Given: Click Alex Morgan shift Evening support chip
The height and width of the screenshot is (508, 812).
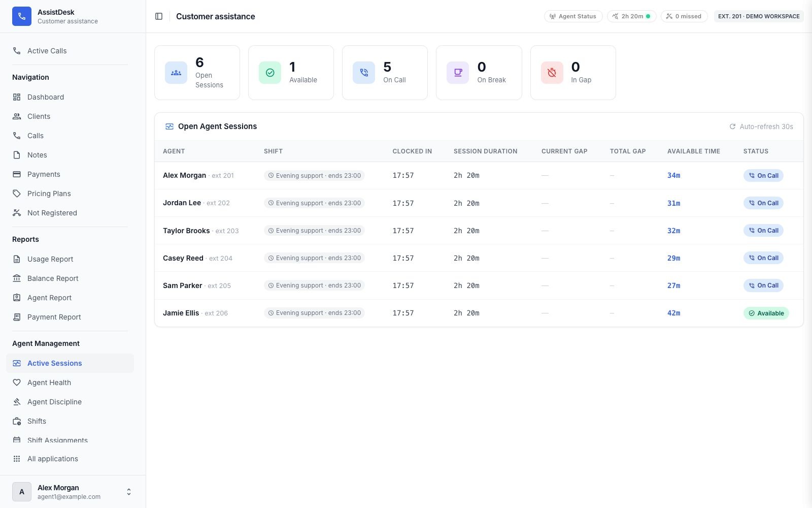Looking at the screenshot, I should [314, 175].
